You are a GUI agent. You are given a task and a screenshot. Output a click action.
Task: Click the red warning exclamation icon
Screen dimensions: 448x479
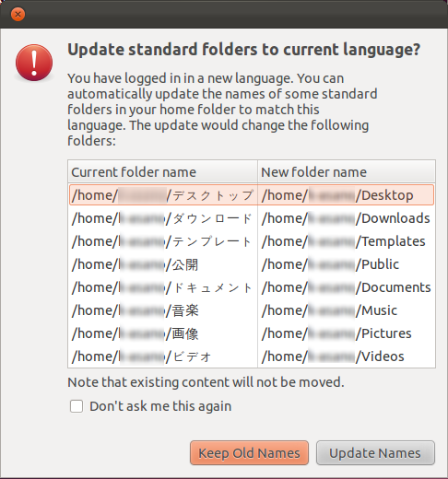click(x=34, y=63)
